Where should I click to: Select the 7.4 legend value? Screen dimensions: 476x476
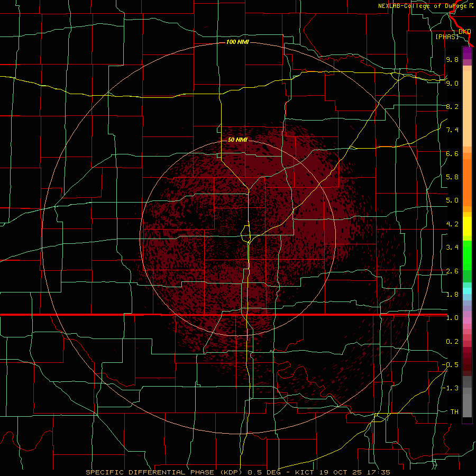point(452,130)
